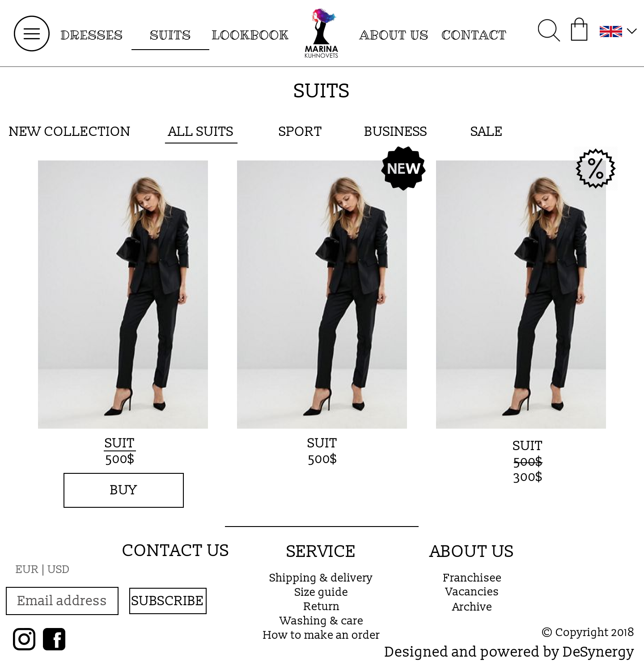Image resolution: width=644 pixels, height=666 pixels.
Task: Click the Marina Kuhnovets logo
Action: (x=322, y=33)
